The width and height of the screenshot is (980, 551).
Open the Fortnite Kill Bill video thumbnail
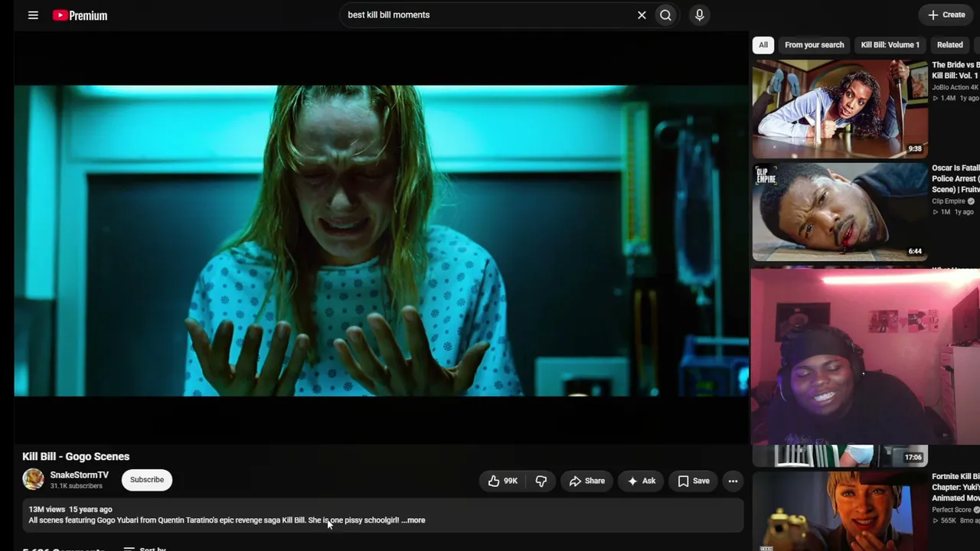[840, 511]
